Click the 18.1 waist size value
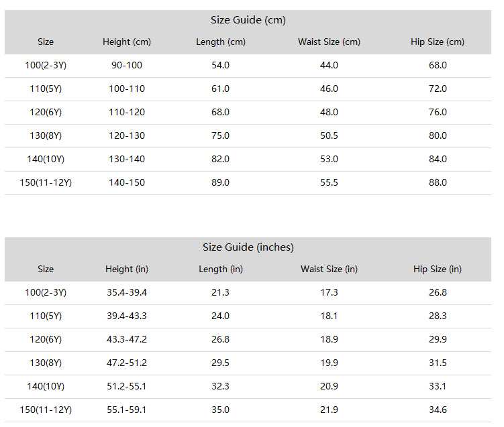This screenshot has height=427, width=504. click(x=329, y=316)
